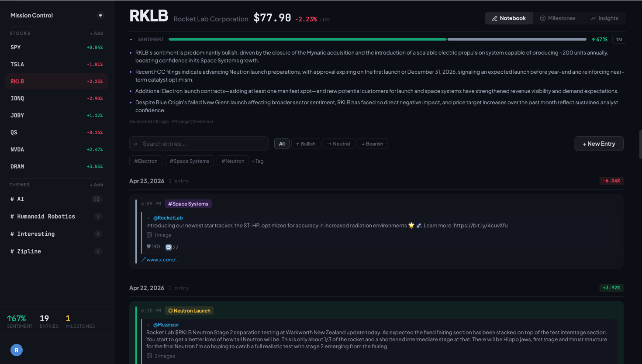Select TSLA in the stocks list

click(x=56, y=64)
